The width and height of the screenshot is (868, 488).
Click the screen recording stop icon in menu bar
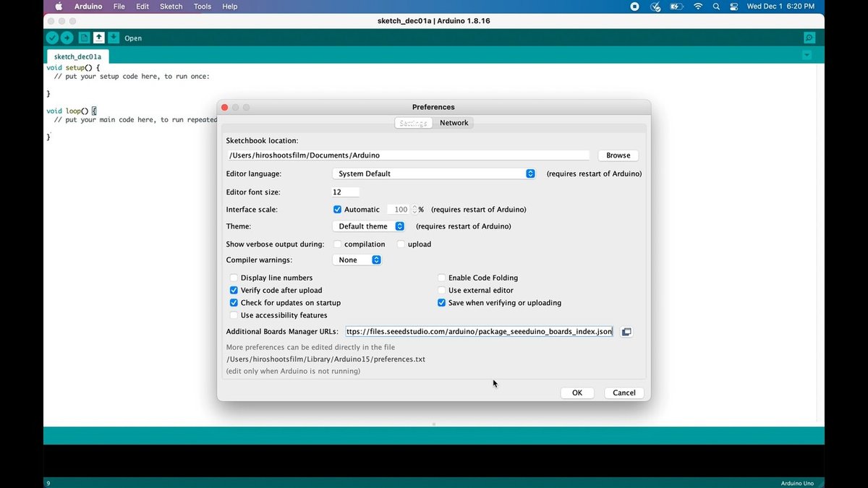click(x=634, y=7)
